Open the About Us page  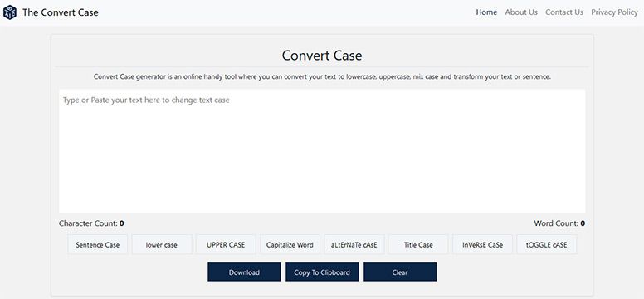(x=521, y=12)
